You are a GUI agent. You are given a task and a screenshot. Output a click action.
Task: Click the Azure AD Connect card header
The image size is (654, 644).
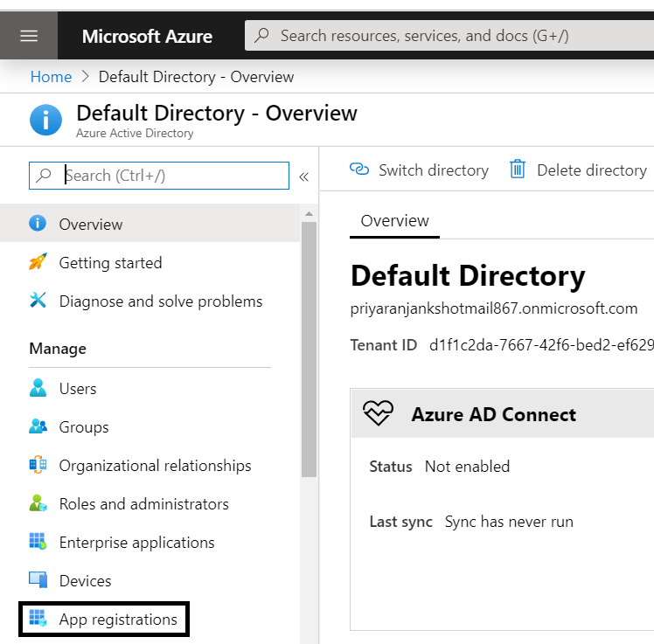coord(503,413)
